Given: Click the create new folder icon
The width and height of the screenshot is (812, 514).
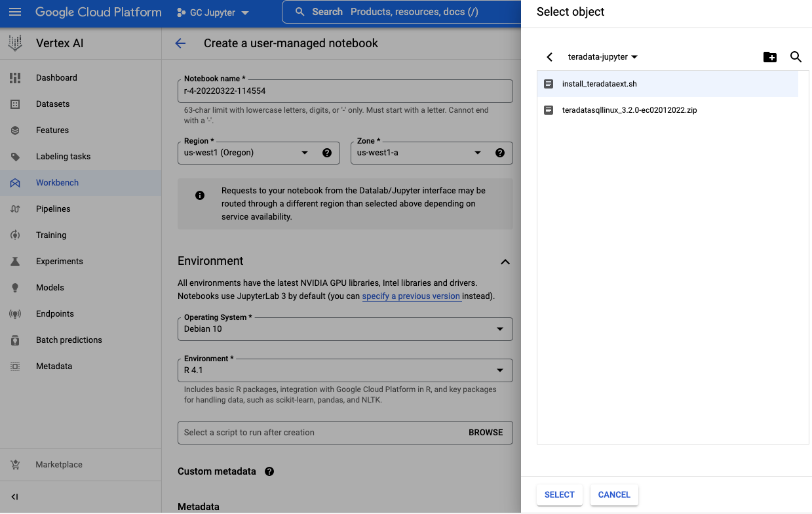Looking at the screenshot, I should (x=770, y=57).
